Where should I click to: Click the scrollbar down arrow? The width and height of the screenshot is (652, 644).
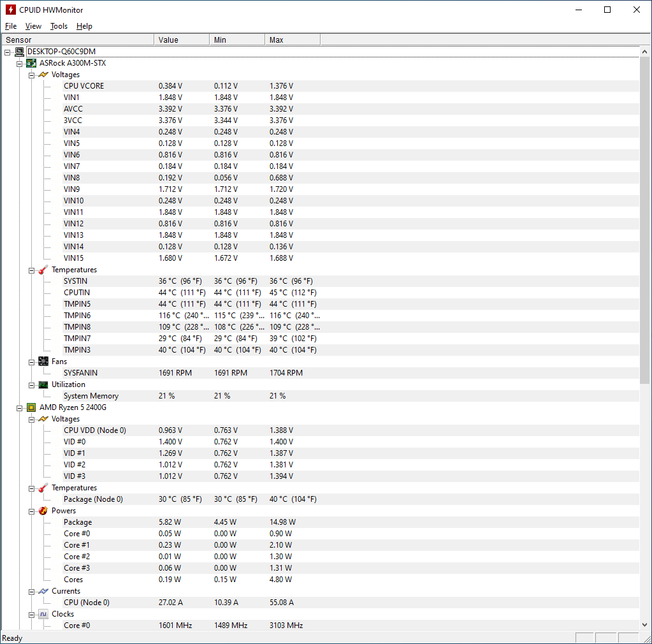click(644, 625)
